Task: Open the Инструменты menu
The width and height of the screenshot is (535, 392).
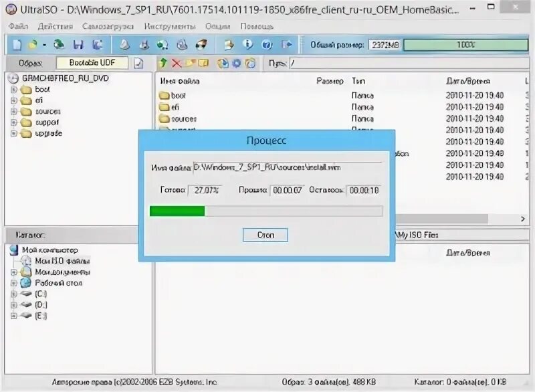Action: click(170, 26)
